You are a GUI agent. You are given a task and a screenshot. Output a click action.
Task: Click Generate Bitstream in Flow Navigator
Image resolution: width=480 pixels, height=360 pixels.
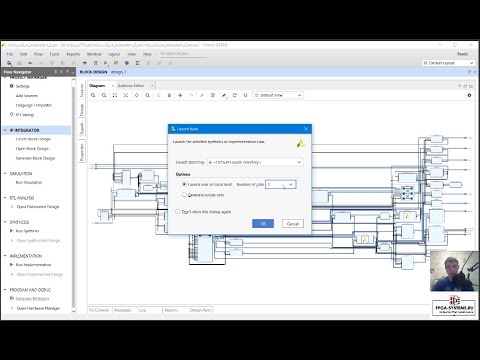coord(32,299)
